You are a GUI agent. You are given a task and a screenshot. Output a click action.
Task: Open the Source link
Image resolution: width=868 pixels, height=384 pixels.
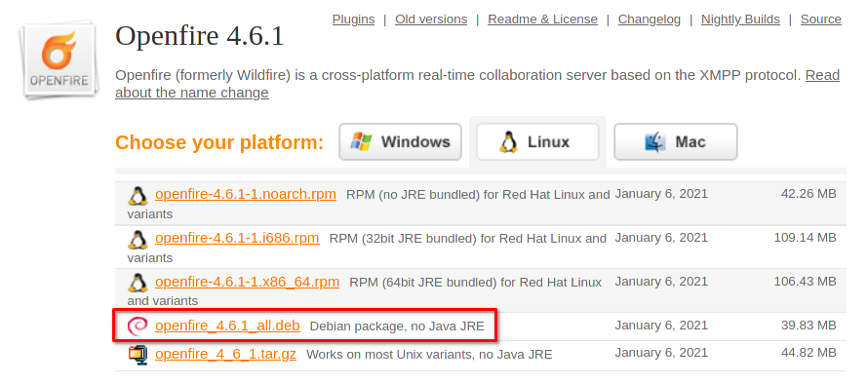point(821,19)
